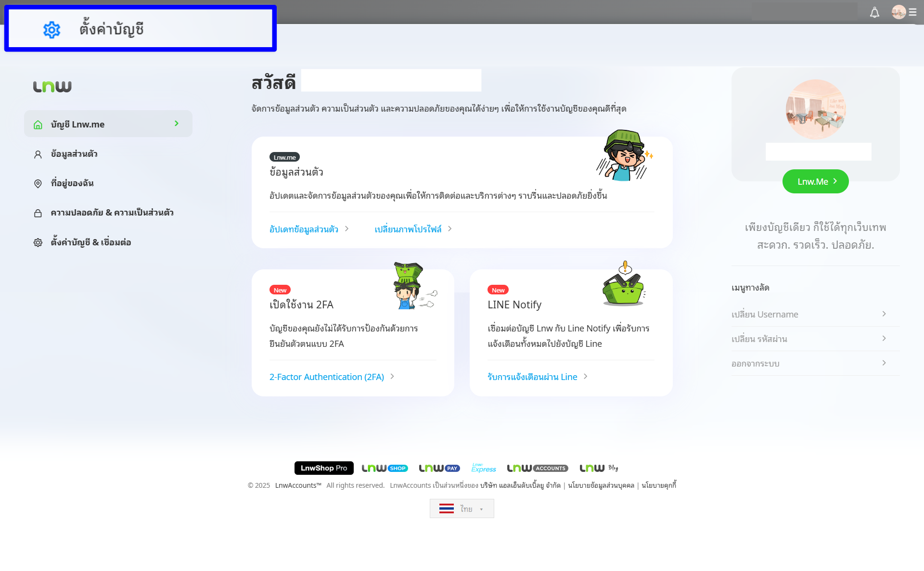Image resolution: width=924 pixels, height=571 pixels.
Task: Click the large profile picture thumbnail
Action: tap(815, 109)
